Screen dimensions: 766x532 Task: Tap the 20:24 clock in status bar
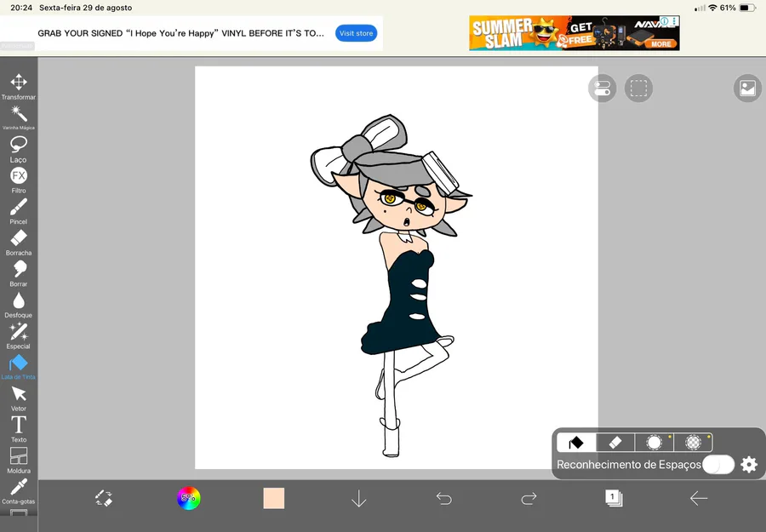pos(20,8)
